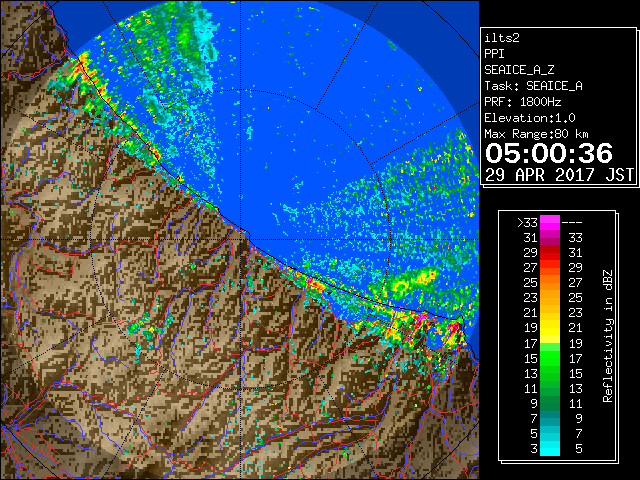Click the orange swatch at 25 dBZ
This screenshot has width=640, height=480.
[x=550, y=282]
